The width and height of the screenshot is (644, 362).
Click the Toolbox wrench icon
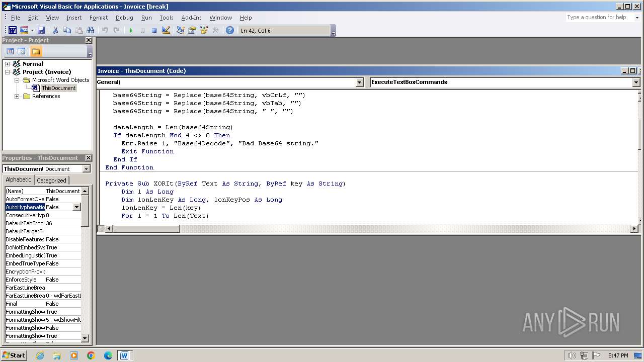(215, 31)
